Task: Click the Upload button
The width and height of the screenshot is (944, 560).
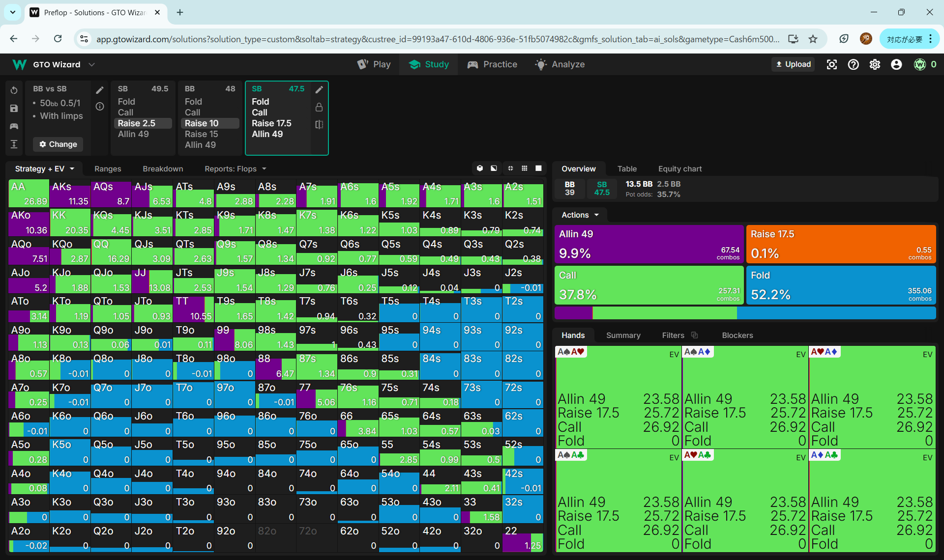Action: tap(793, 64)
